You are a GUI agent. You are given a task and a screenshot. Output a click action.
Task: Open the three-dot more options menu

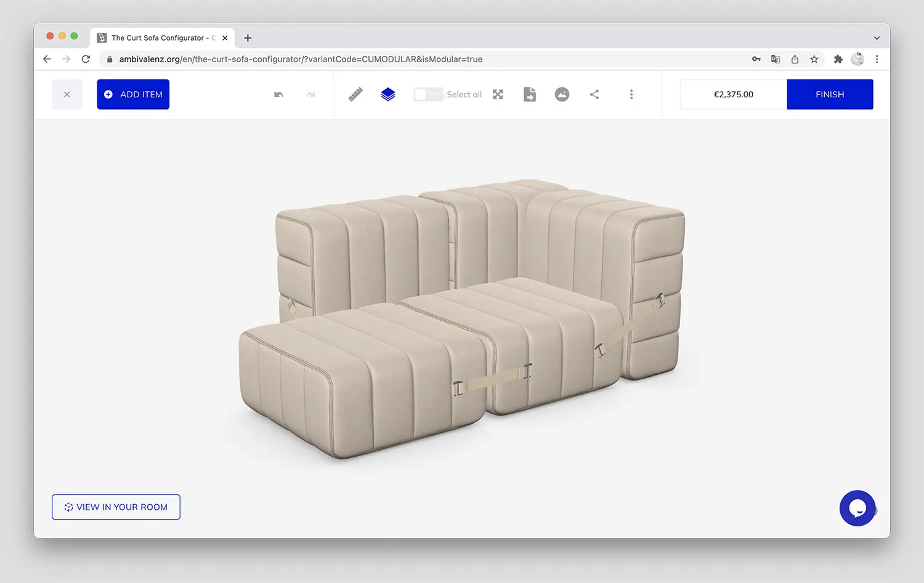(631, 94)
